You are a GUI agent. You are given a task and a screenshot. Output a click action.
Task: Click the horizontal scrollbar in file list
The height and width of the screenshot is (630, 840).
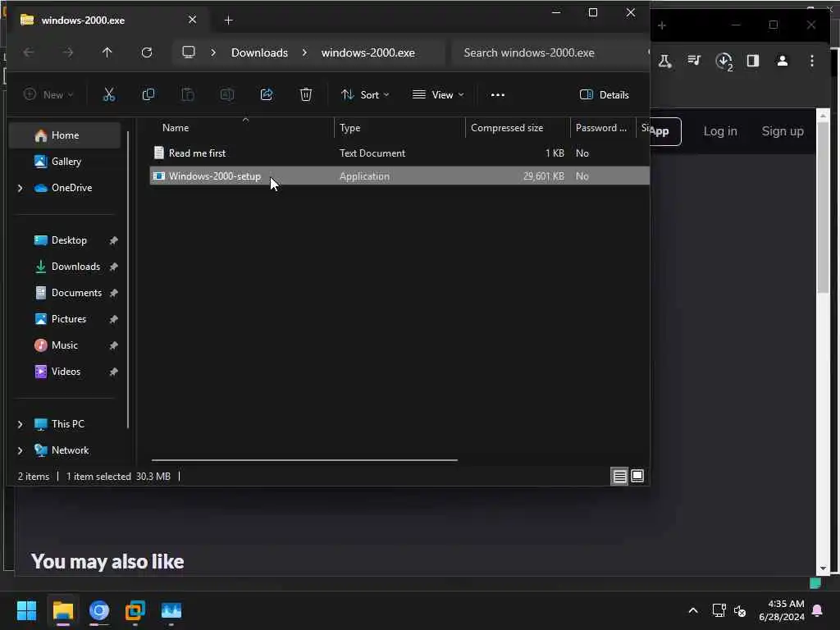pyautogui.click(x=304, y=460)
